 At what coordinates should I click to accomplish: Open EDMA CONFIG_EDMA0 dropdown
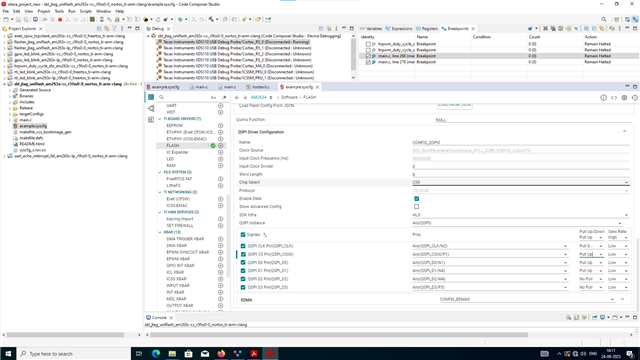coord(527,299)
